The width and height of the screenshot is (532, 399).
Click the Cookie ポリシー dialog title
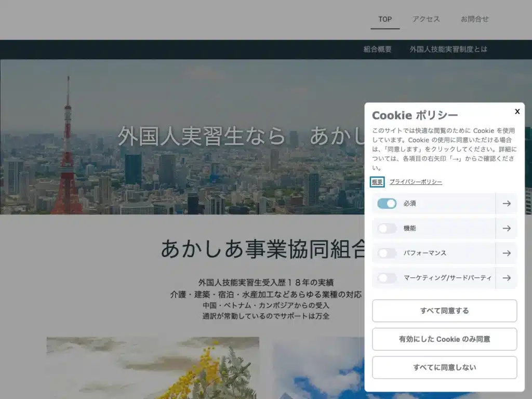[x=415, y=115]
